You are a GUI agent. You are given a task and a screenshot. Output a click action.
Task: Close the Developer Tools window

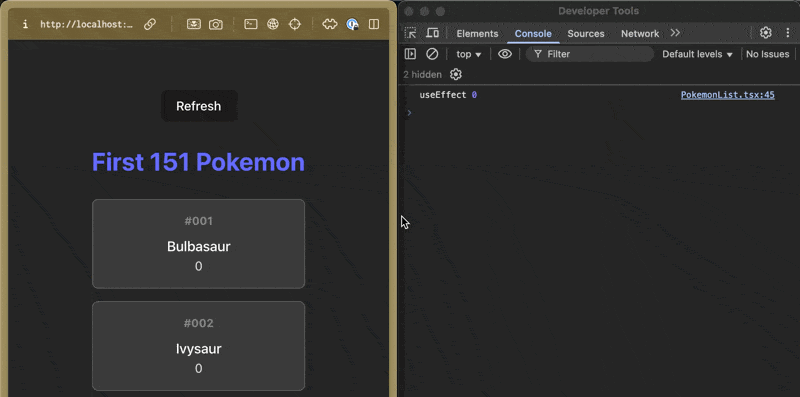(x=410, y=11)
